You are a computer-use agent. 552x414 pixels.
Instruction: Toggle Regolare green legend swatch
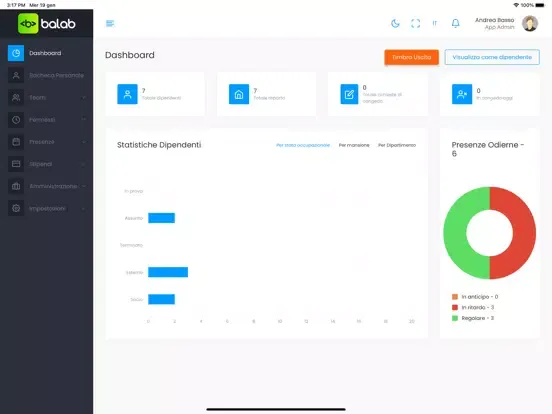coord(455,318)
